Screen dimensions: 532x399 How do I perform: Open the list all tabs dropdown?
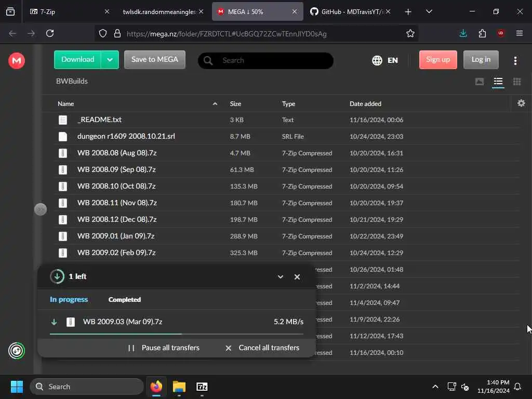pos(429,11)
